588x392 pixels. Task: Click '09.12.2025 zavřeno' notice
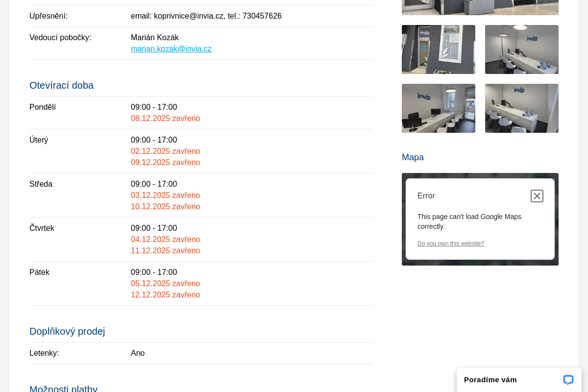click(165, 163)
